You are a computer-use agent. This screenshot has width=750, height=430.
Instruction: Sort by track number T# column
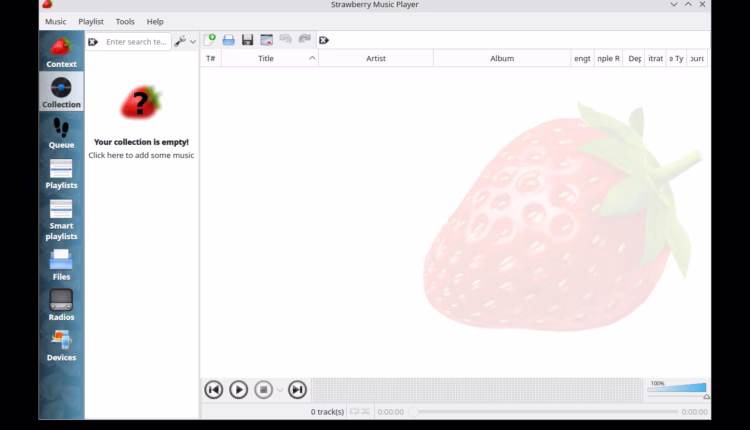click(x=210, y=58)
